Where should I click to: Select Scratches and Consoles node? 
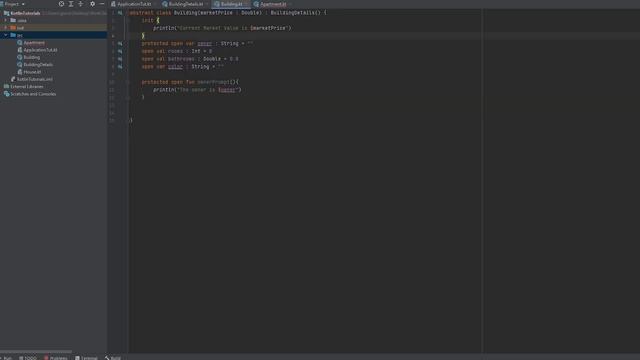coord(33,94)
